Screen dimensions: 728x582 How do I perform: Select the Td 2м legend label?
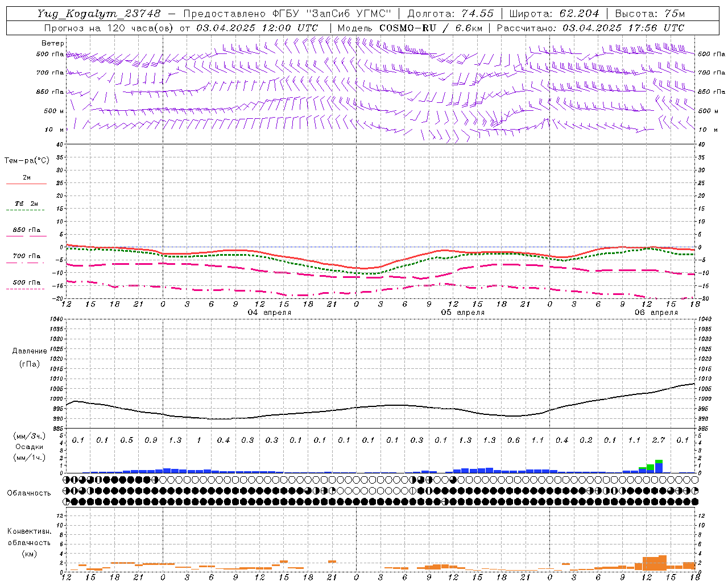pos(26,203)
